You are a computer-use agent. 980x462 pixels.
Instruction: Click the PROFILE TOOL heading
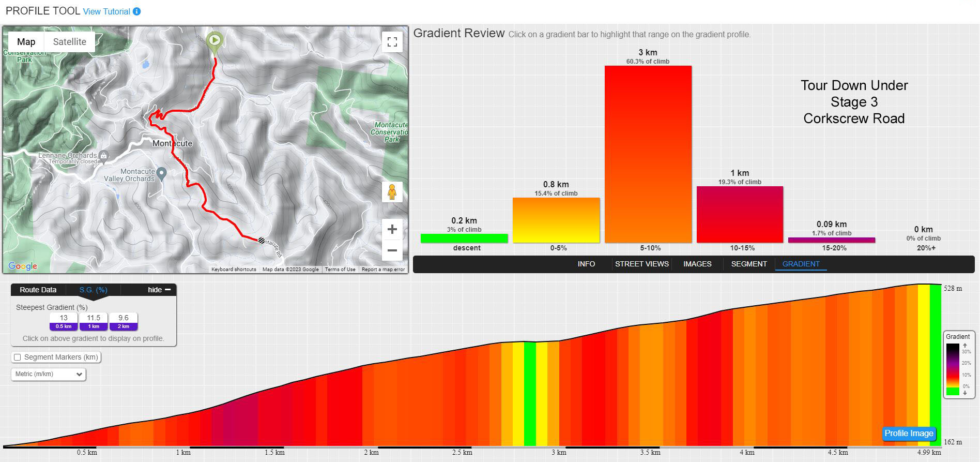[43, 11]
